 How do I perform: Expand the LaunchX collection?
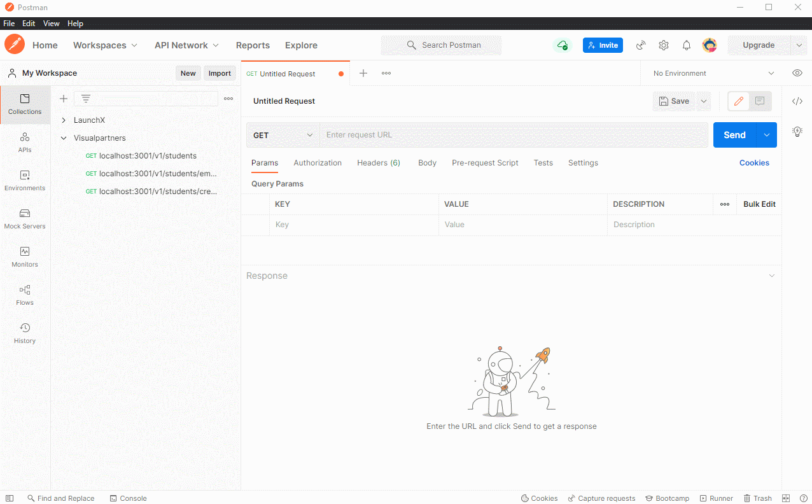64,120
